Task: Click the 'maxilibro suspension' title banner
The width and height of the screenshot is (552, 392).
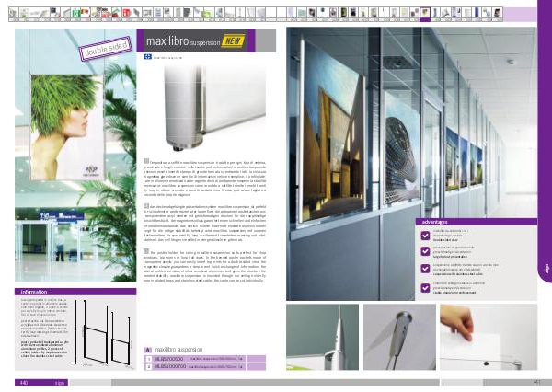Action: pos(196,40)
